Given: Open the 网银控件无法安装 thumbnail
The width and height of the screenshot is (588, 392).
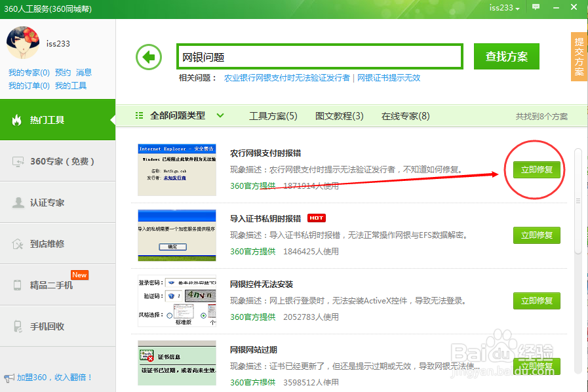Looking at the screenshot, I should coord(177,301).
